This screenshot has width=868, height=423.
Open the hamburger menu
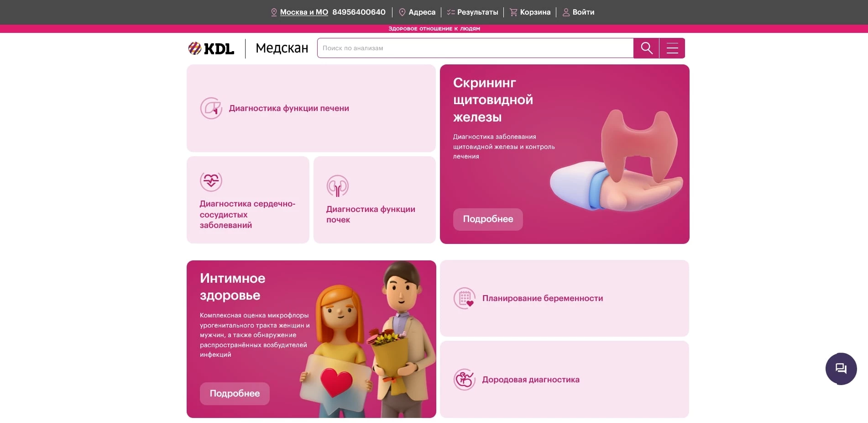pyautogui.click(x=672, y=48)
